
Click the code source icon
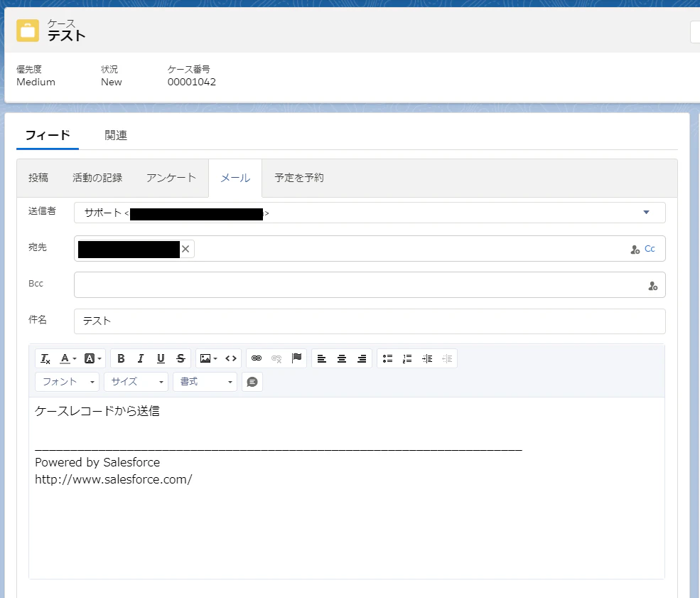point(231,358)
